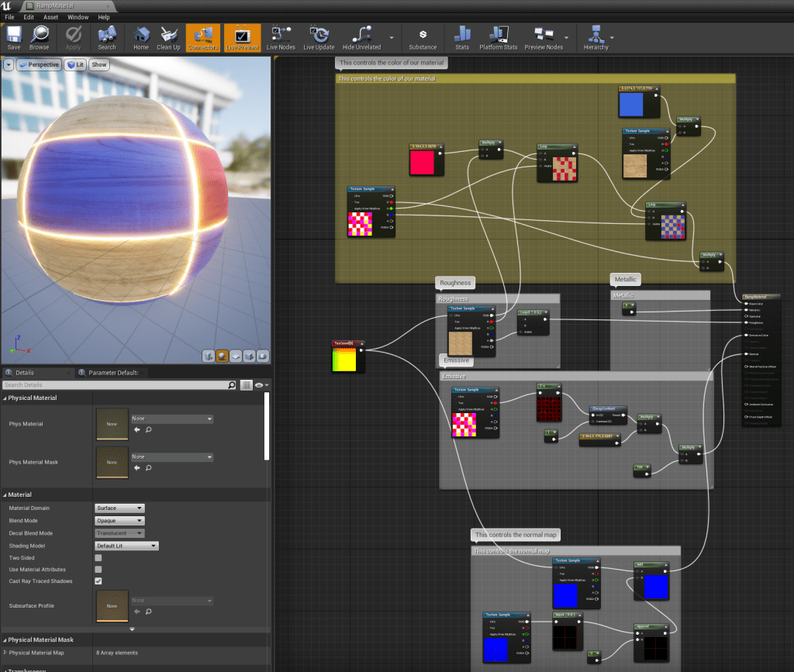Check the Use Material Attributes box
The height and width of the screenshot is (672, 794).
point(98,569)
